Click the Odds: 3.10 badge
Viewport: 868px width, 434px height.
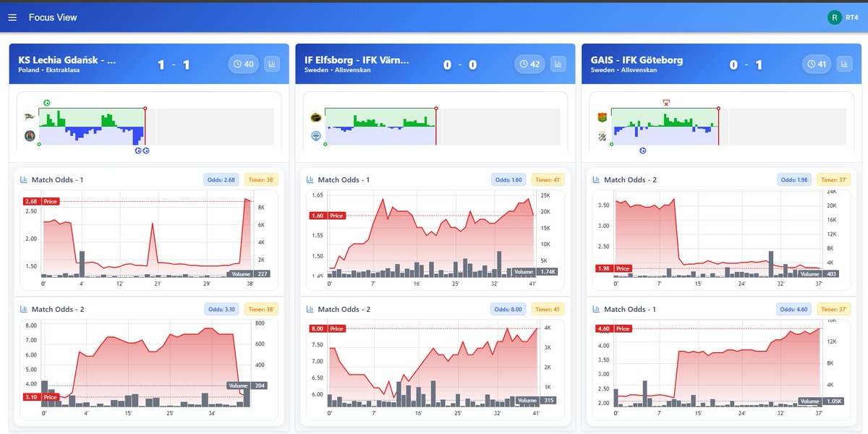coord(221,309)
